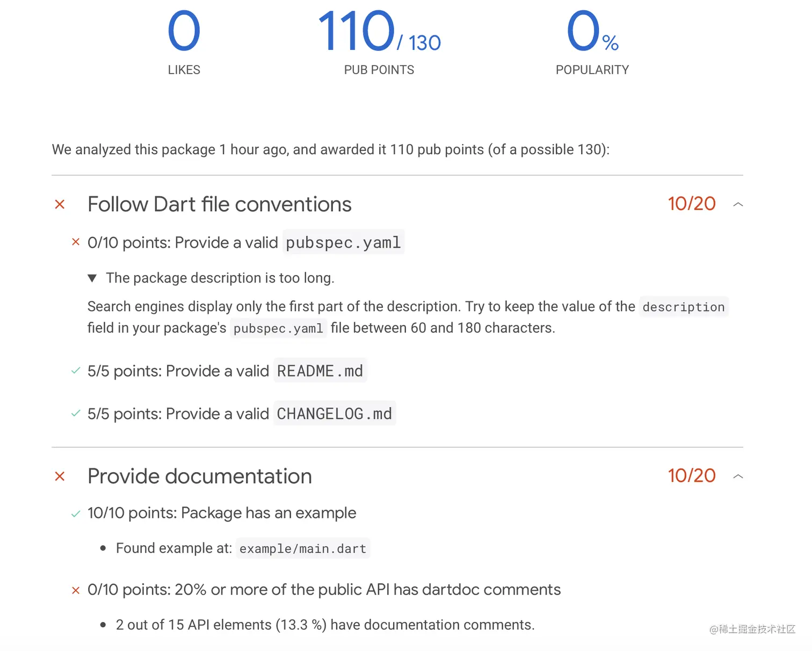Click red X icon beside Provide documentation
The image size is (812, 651).
60,476
